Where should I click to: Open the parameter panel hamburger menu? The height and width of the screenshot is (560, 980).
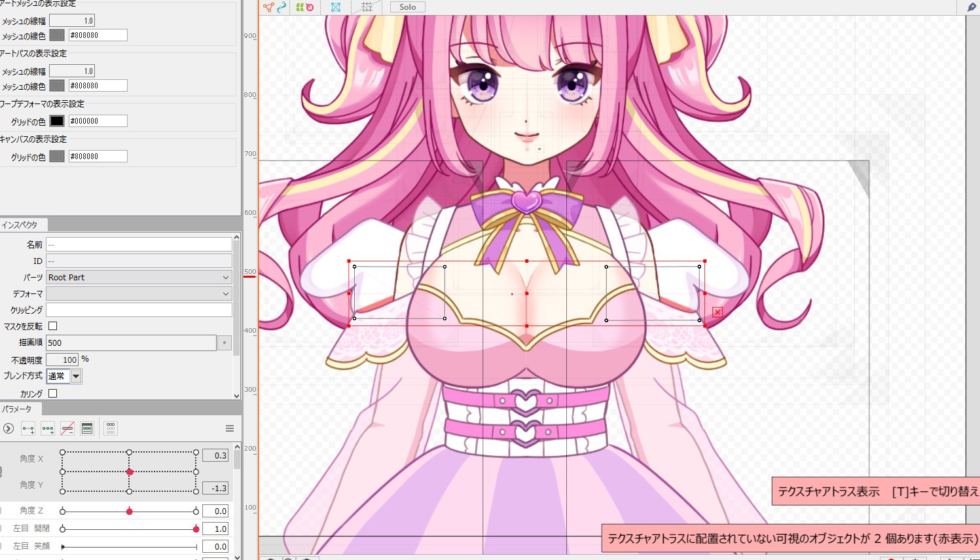point(230,428)
